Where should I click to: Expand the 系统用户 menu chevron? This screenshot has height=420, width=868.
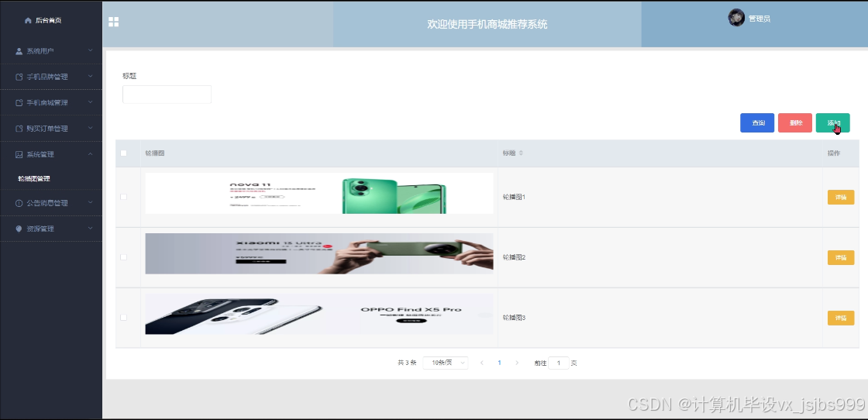coord(90,50)
